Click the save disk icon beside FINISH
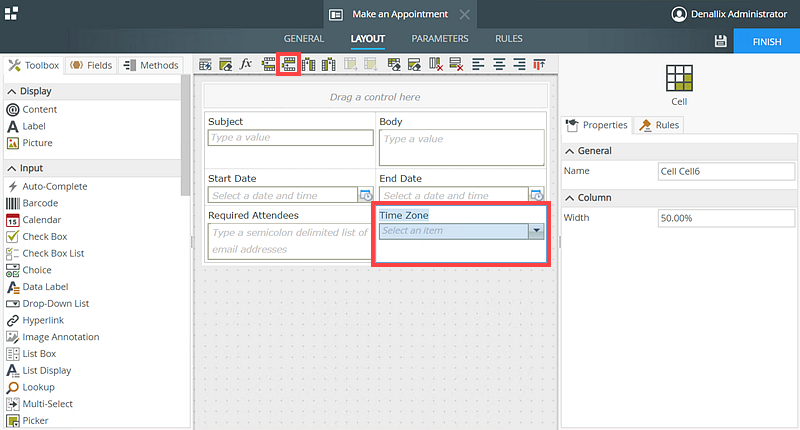Image resolution: width=800 pixels, height=430 pixels. coord(720,41)
